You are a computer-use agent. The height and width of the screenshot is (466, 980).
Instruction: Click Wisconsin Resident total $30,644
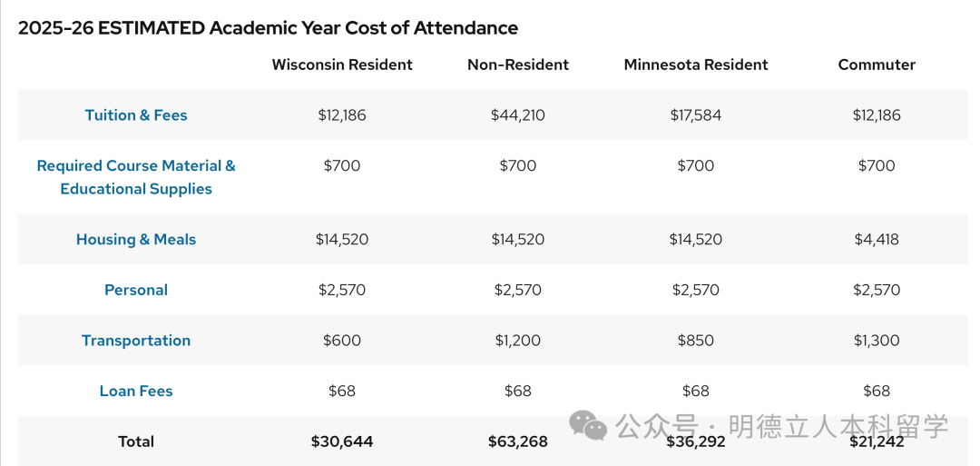pos(342,441)
